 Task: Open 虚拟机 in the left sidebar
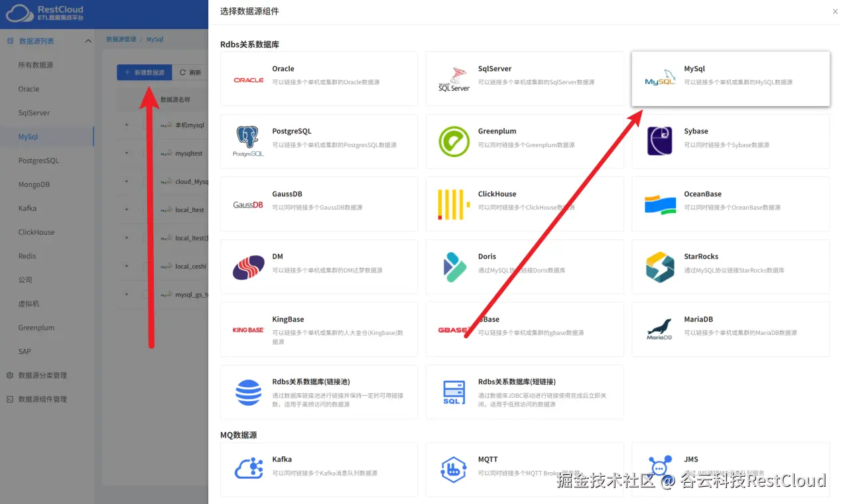tap(29, 304)
